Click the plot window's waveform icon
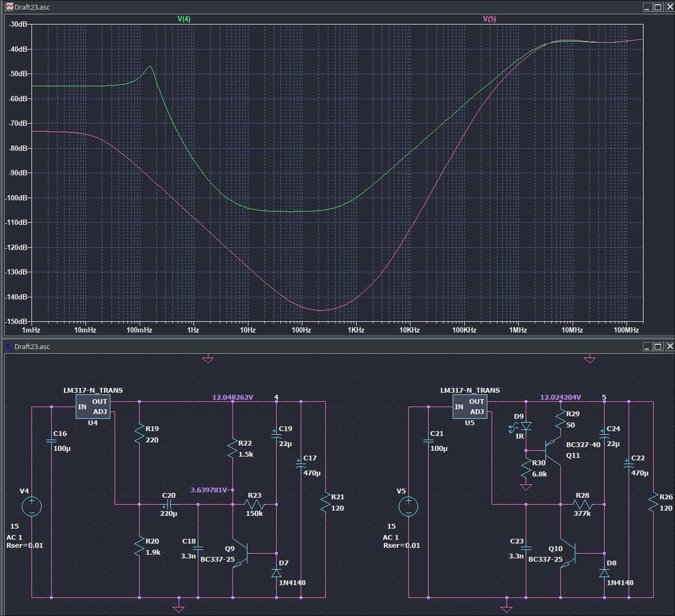Image resolution: width=675 pixels, height=616 pixels. coord(9,7)
